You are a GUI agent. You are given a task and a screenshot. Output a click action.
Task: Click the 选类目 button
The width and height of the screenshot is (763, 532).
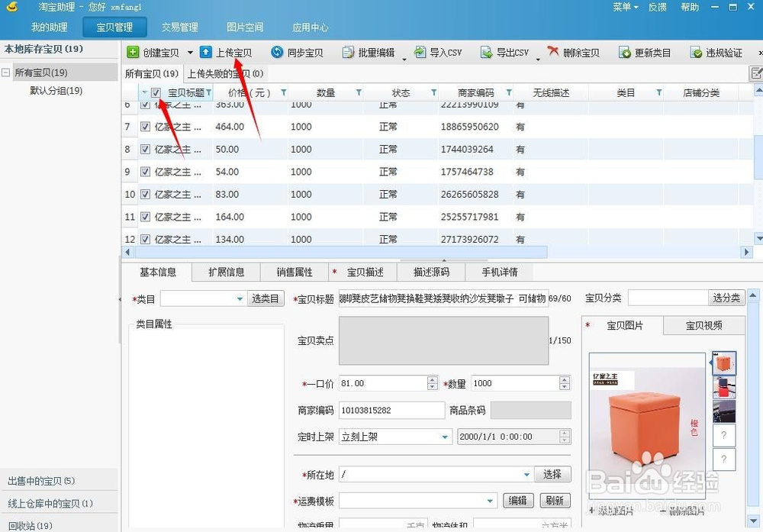point(265,298)
